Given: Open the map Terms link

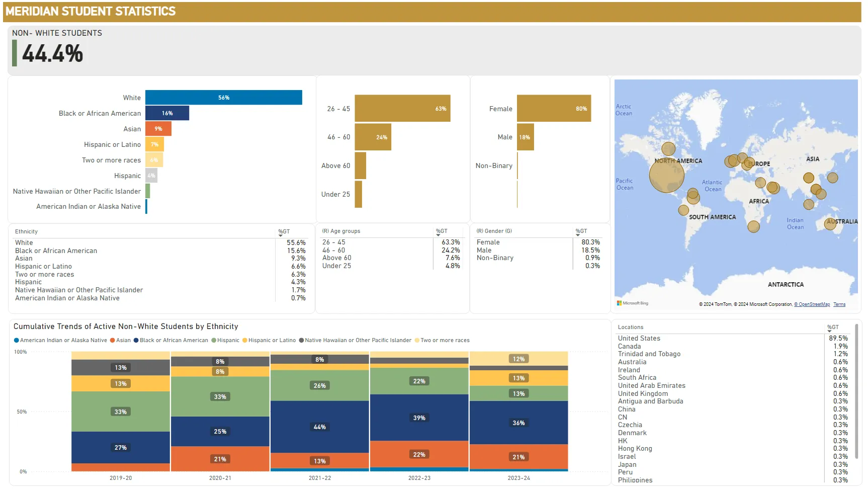Looking at the screenshot, I should (x=839, y=304).
